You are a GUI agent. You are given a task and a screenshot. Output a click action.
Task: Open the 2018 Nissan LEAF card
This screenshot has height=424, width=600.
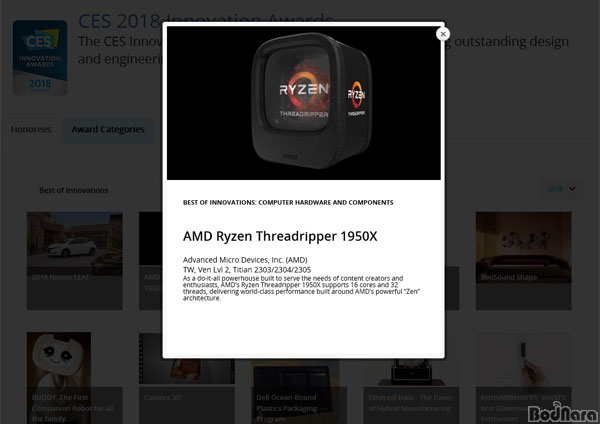tap(75, 261)
